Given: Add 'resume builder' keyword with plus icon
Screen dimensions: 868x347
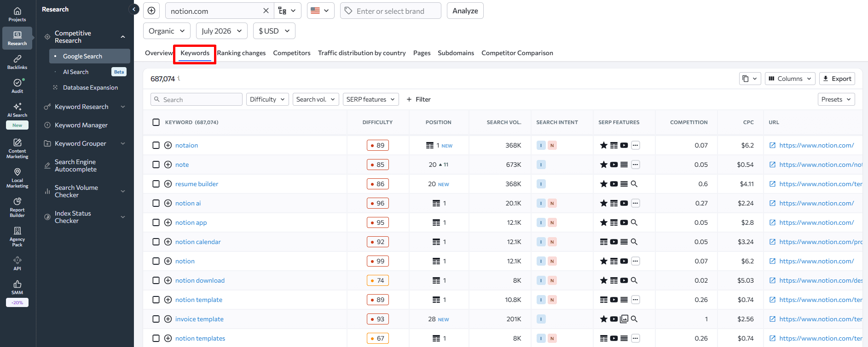Looking at the screenshot, I should click(x=168, y=184).
